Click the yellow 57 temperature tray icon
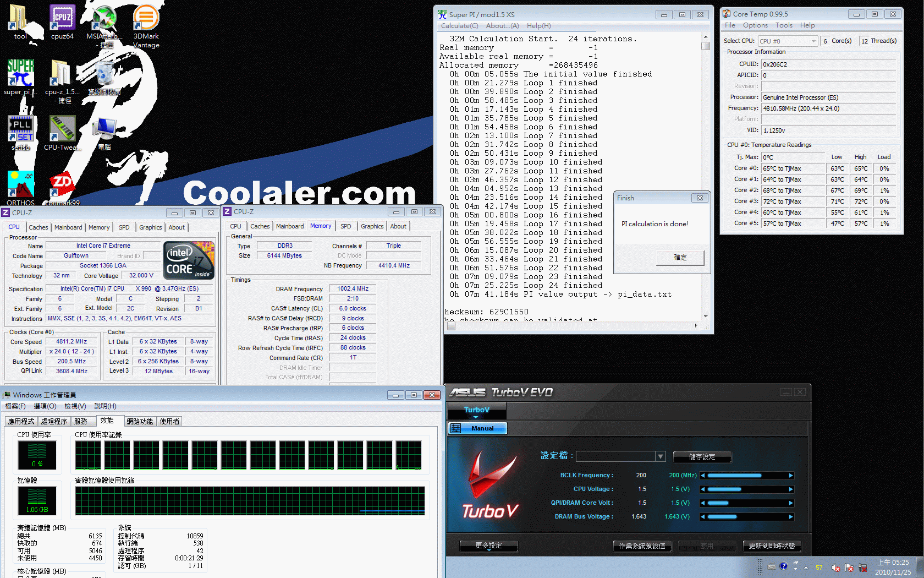Image resolution: width=924 pixels, height=578 pixels. coord(819,568)
